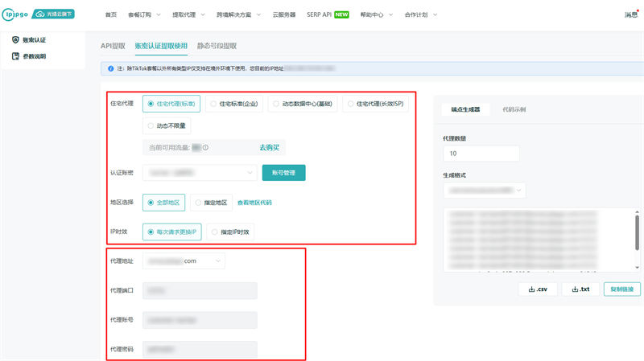The height and width of the screenshot is (361, 644).
Task: Open the 生成格式 format dropdown
Action: click(x=485, y=191)
